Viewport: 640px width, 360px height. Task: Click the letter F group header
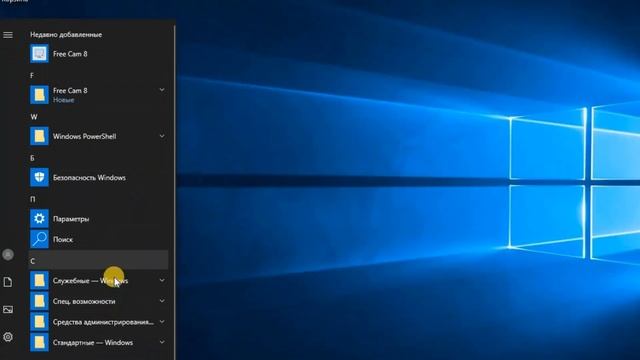point(32,76)
